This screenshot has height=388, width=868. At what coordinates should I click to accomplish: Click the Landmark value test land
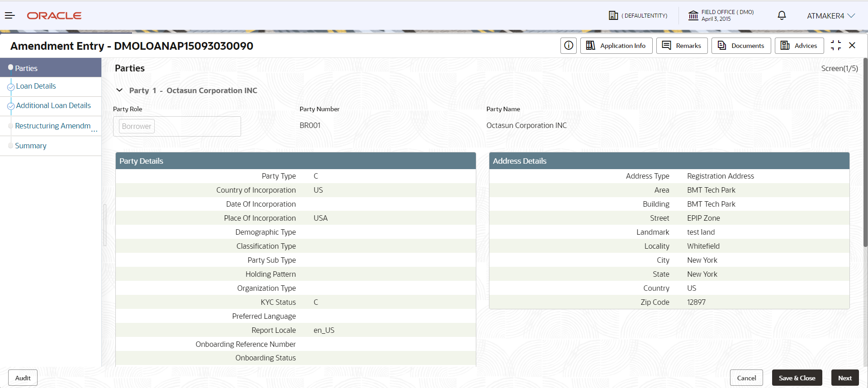point(701,232)
